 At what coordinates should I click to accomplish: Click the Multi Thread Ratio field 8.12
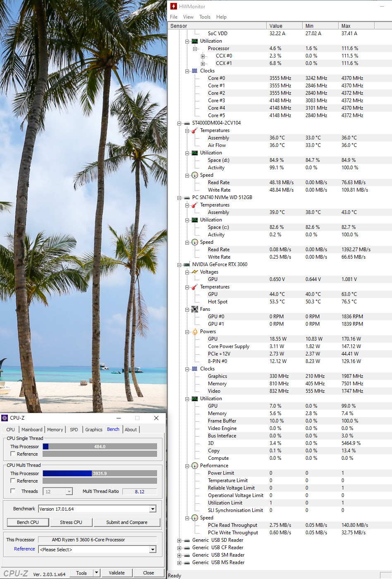click(x=140, y=492)
